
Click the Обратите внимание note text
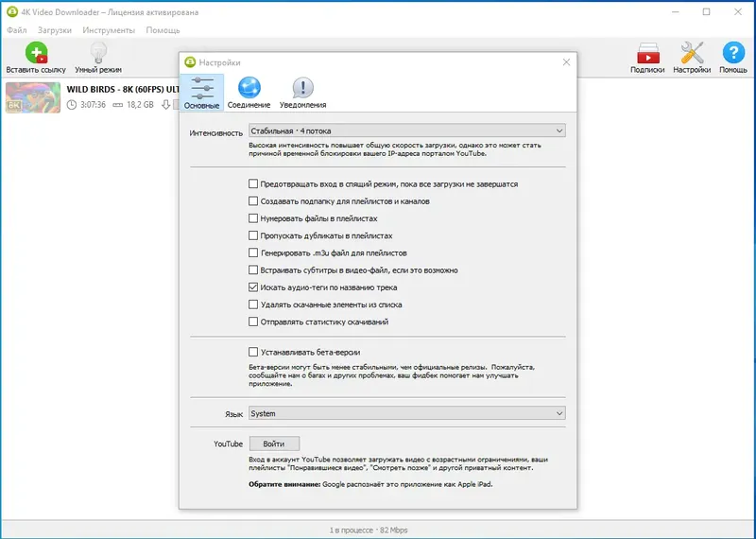pyautogui.click(x=370, y=484)
